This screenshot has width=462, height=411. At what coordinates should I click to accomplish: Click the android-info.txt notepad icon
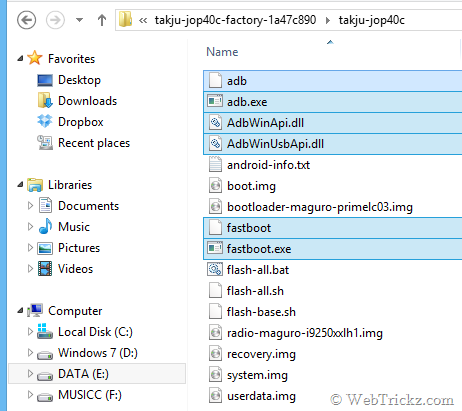pyautogui.click(x=215, y=164)
